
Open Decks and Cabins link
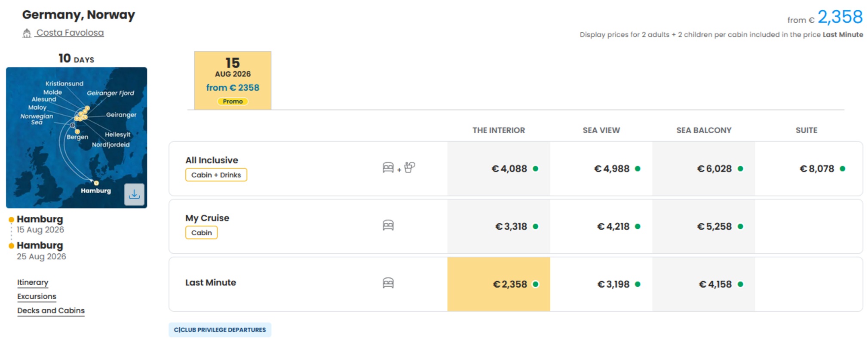pyautogui.click(x=51, y=311)
